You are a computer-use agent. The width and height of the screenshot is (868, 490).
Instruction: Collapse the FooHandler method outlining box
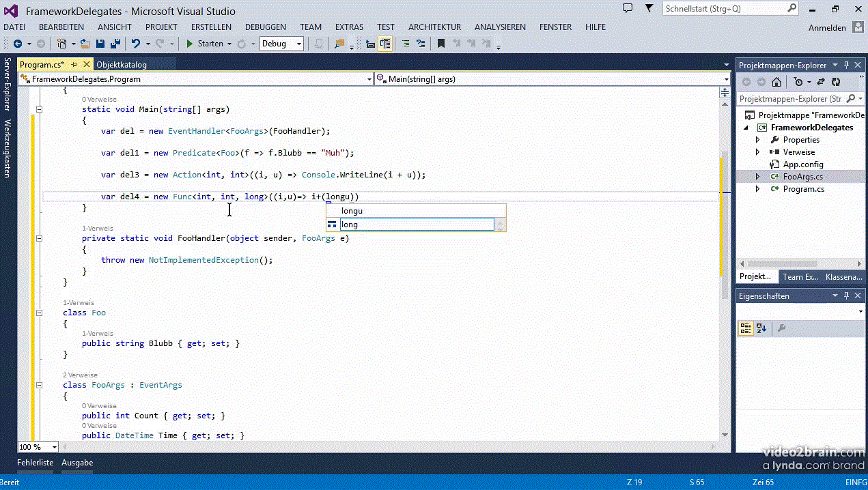(39, 238)
